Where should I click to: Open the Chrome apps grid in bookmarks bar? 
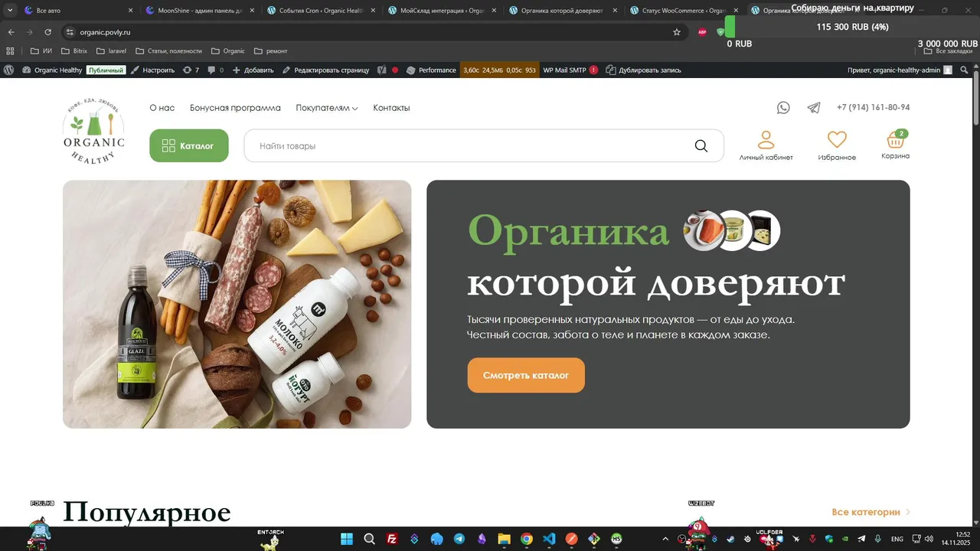point(10,51)
